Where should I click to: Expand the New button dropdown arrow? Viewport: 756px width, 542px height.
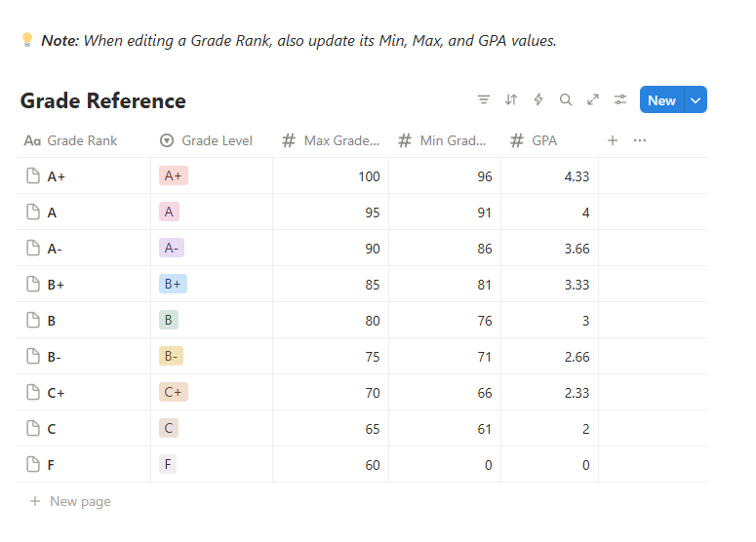coord(696,100)
